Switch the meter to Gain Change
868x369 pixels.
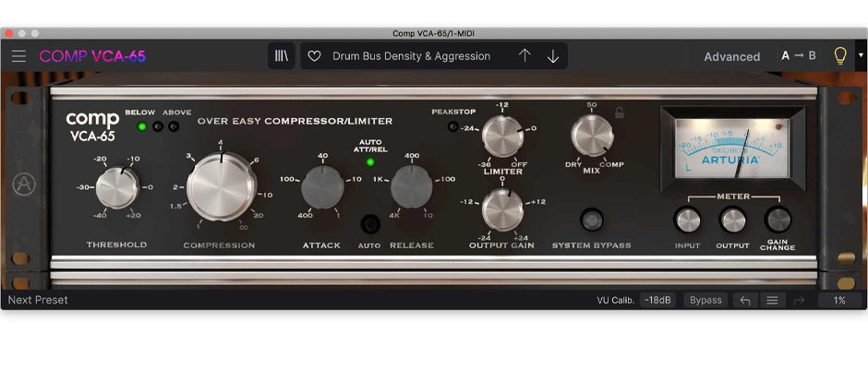[778, 220]
